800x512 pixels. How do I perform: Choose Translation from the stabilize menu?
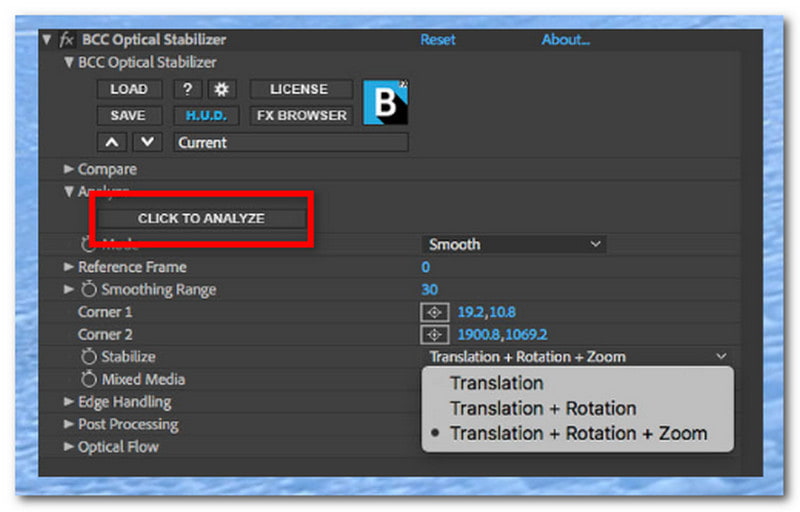click(x=496, y=383)
